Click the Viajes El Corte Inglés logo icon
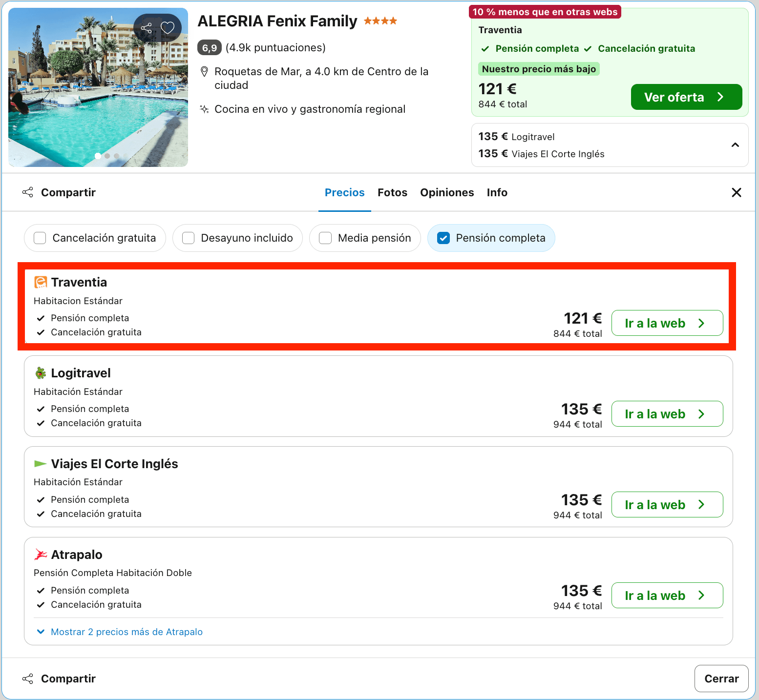 [41, 463]
